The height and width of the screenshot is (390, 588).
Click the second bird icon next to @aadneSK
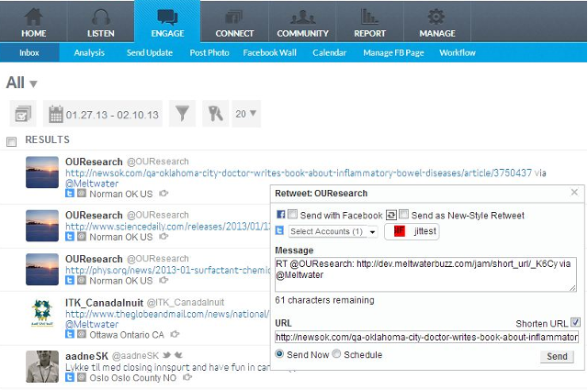click(x=178, y=355)
